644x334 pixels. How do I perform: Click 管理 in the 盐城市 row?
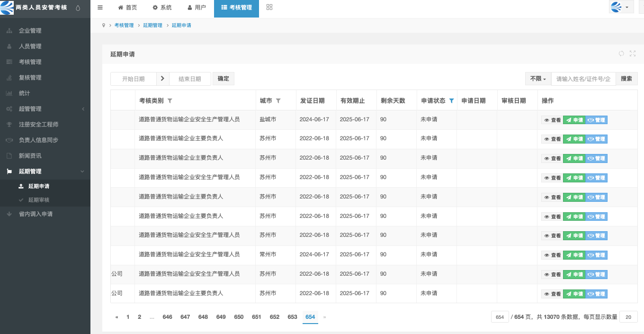pos(597,120)
